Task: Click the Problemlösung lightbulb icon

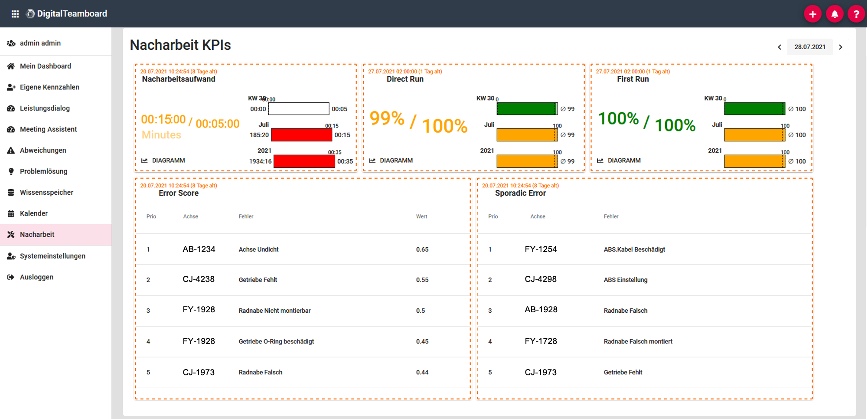Action: [x=11, y=171]
